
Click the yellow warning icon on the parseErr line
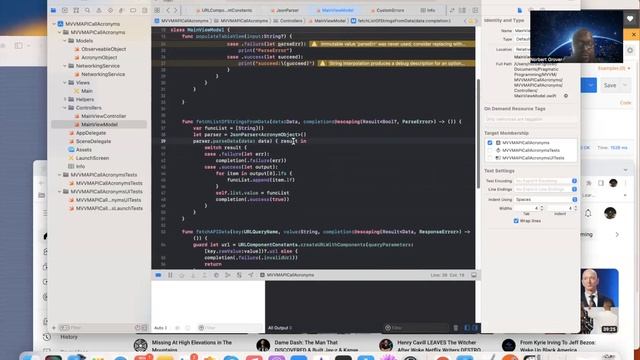pyautogui.click(x=314, y=44)
